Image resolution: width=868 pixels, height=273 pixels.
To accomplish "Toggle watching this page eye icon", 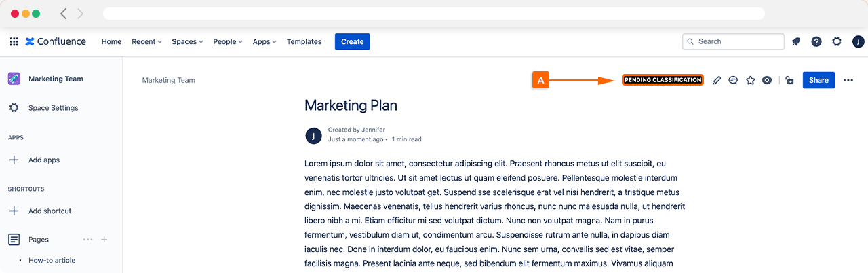I will (767, 80).
